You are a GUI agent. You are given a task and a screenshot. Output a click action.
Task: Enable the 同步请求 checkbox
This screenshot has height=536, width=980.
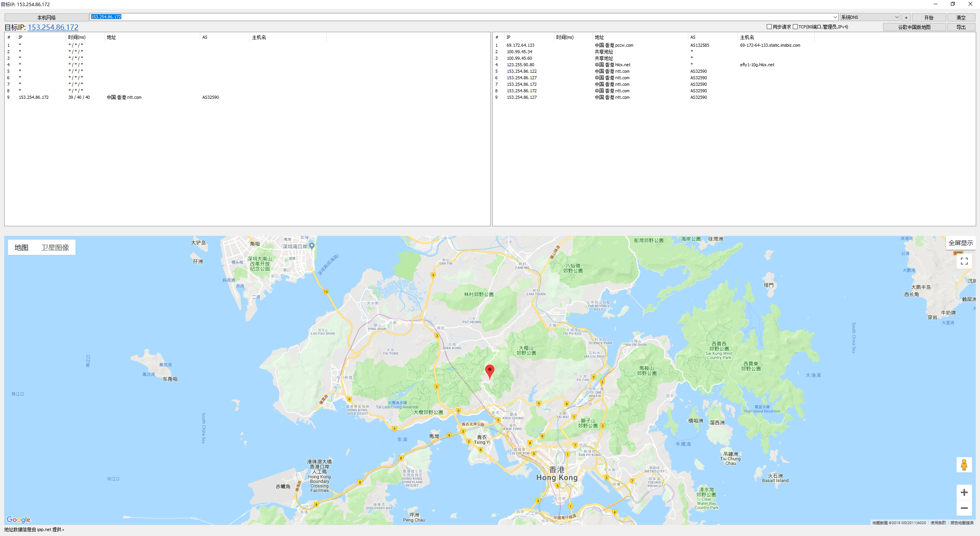click(x=769, y=27)
